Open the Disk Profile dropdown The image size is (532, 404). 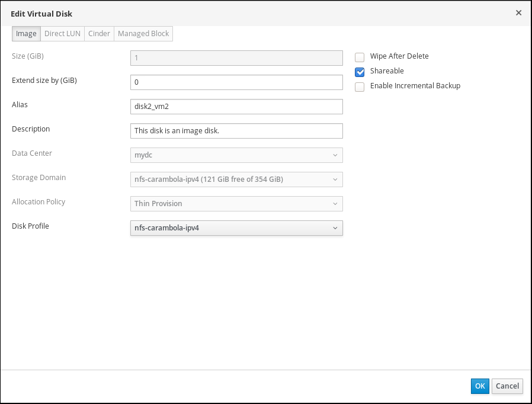tap(236, 228)
